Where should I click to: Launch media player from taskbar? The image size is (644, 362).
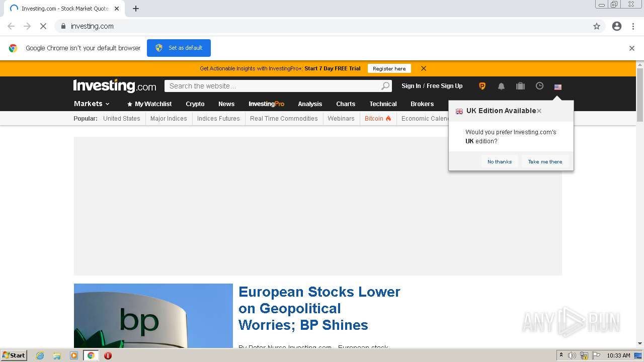pyautogui.click(x=74, y=355)
